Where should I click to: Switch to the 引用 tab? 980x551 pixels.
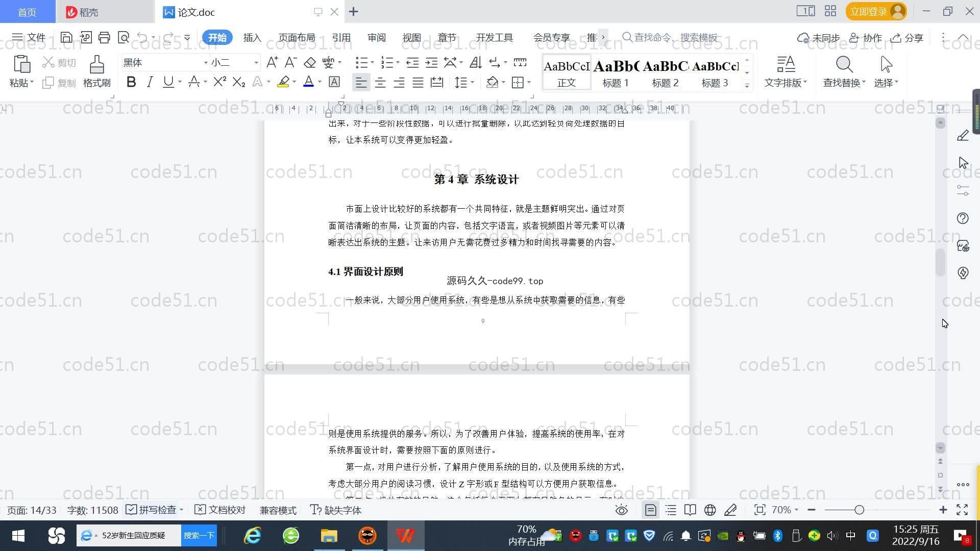pyautogui.click(x=341, y=37)
